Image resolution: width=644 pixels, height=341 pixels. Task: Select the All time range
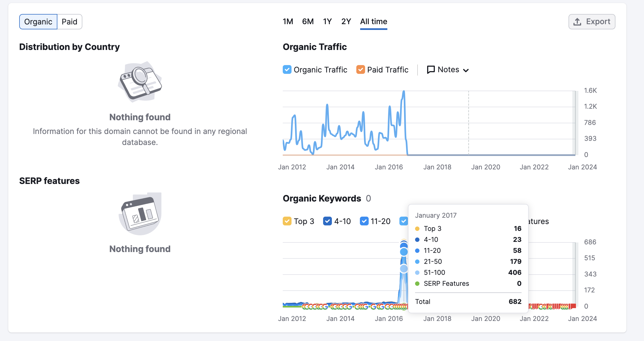point(374,21)
